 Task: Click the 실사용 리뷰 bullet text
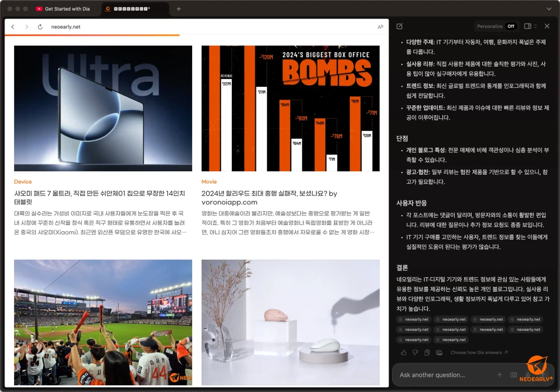pos(475,68)
